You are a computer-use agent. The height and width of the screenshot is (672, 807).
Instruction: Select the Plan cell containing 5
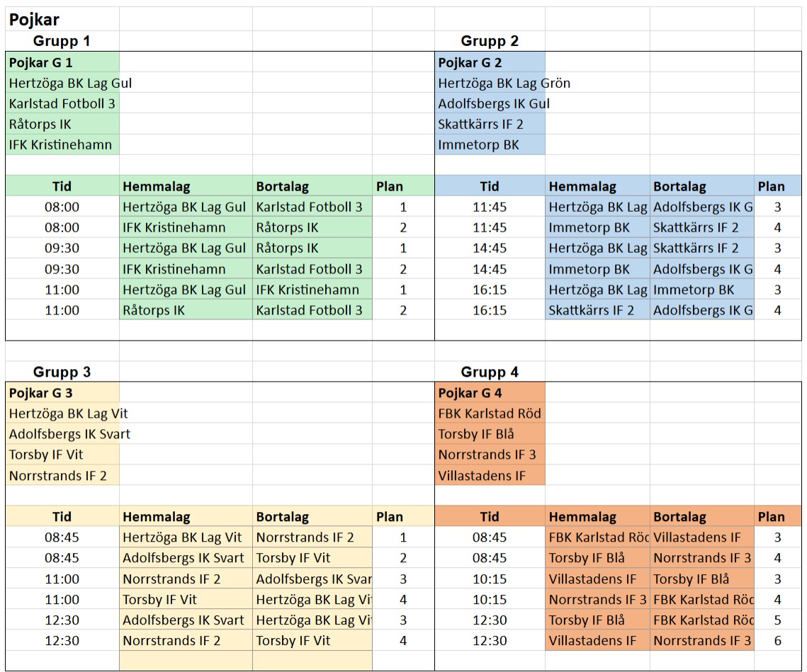(x=777, y=620)
